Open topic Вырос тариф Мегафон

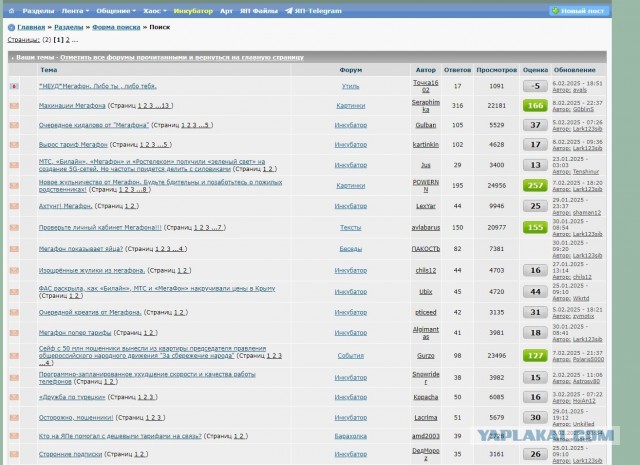pos(73,145)
